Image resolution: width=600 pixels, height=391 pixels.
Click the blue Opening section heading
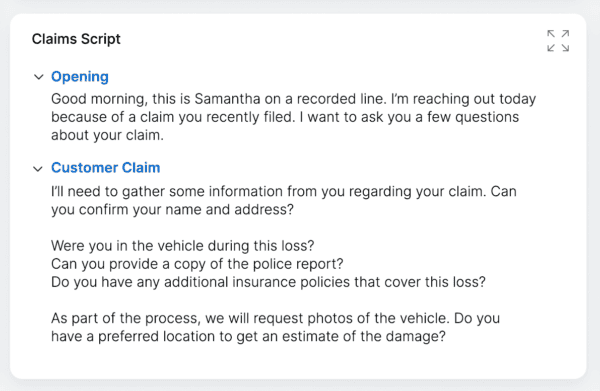80,77
